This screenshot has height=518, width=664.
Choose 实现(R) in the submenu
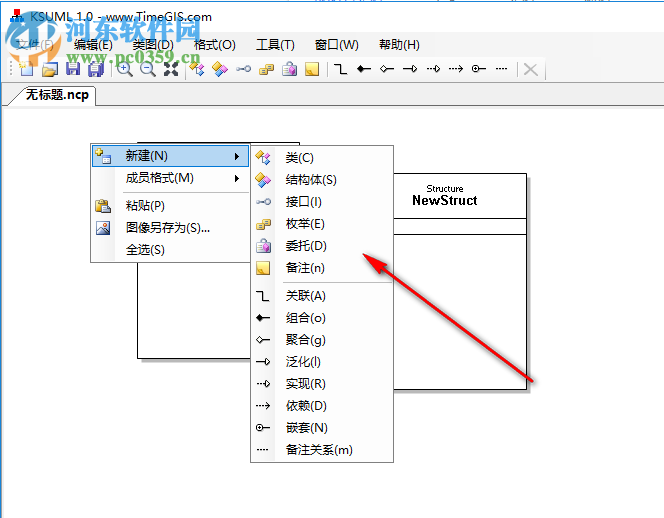tap(322, 384)
